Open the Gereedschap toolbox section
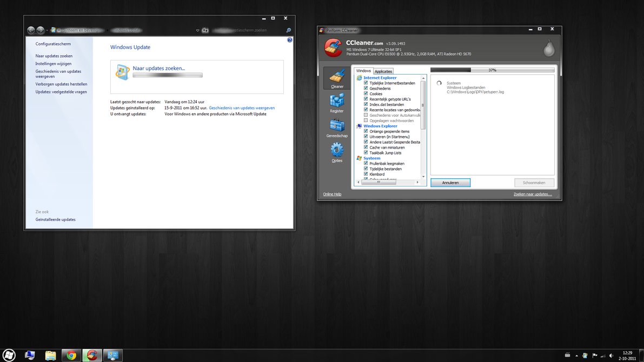Viewport: 644px width, 362px height. point(337,128)
